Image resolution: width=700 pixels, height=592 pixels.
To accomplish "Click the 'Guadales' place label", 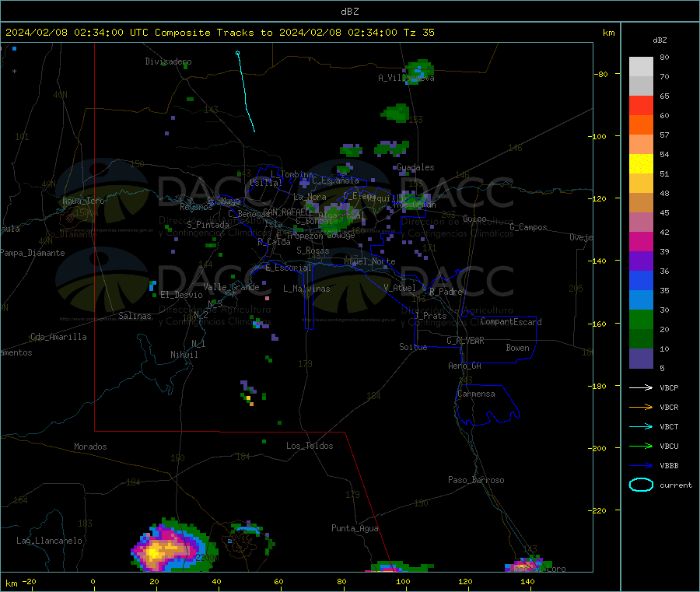I will (415, 167).
